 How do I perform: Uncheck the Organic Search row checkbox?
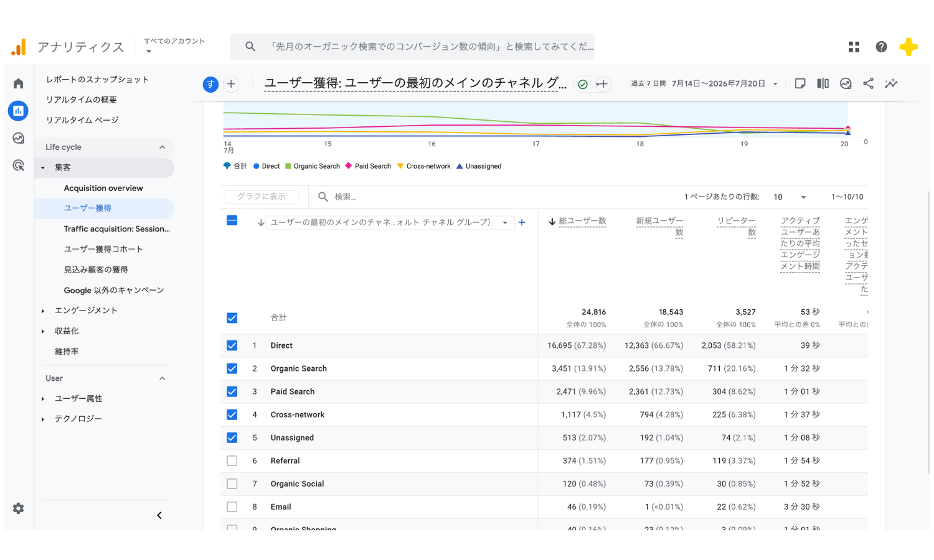click(232, 368)
